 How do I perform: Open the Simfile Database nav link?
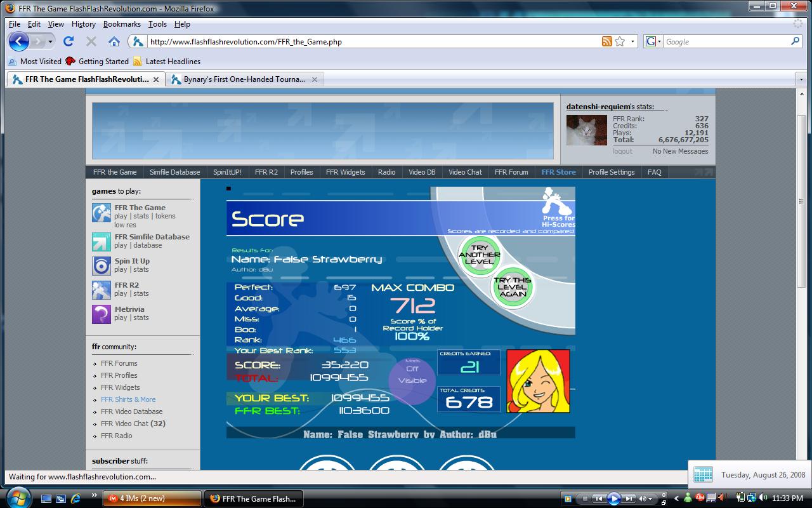(174, 172)
